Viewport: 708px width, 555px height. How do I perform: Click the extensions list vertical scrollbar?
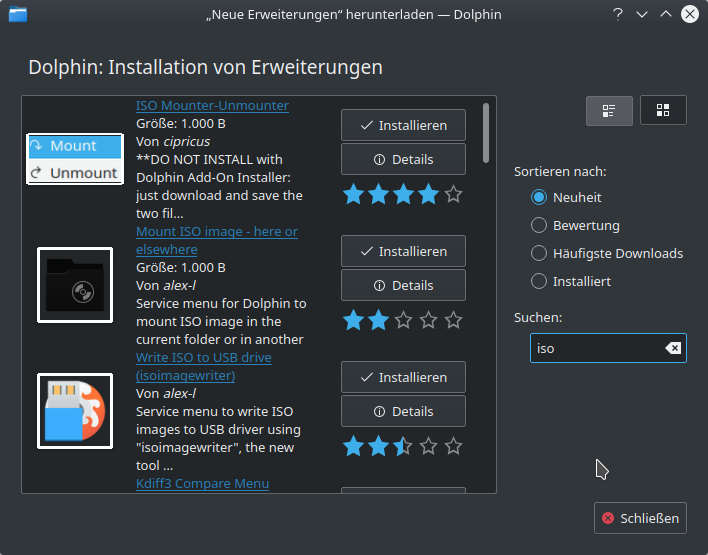coord(486,132)
